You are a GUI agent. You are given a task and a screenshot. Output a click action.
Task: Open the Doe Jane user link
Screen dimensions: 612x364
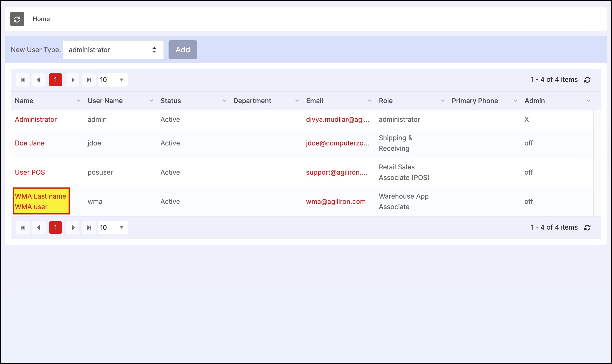pyautogui.click(x=30, y=143)
